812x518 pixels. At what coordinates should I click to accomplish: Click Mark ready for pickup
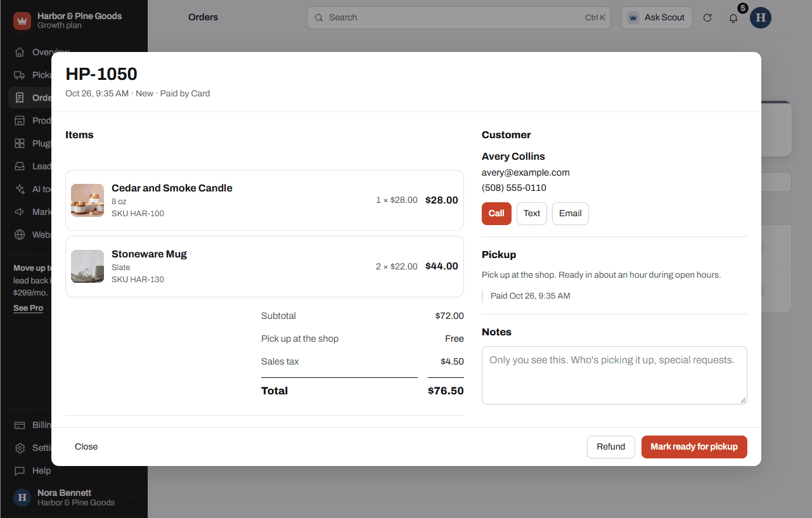[694, 447]
